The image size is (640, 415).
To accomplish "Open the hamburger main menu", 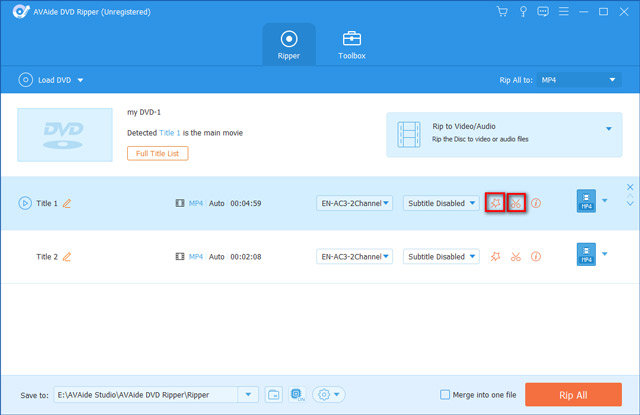I will 564,11.
